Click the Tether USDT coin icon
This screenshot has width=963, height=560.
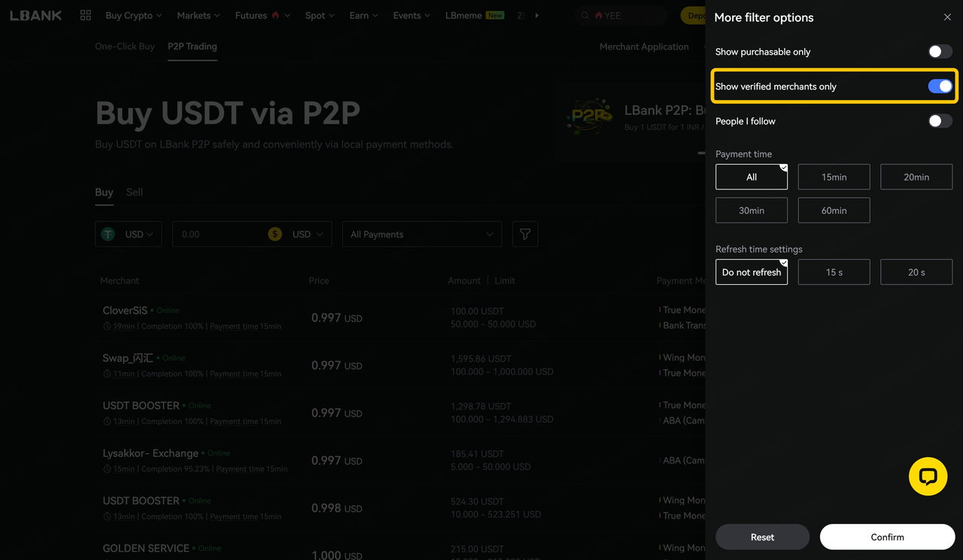(108, 234)
